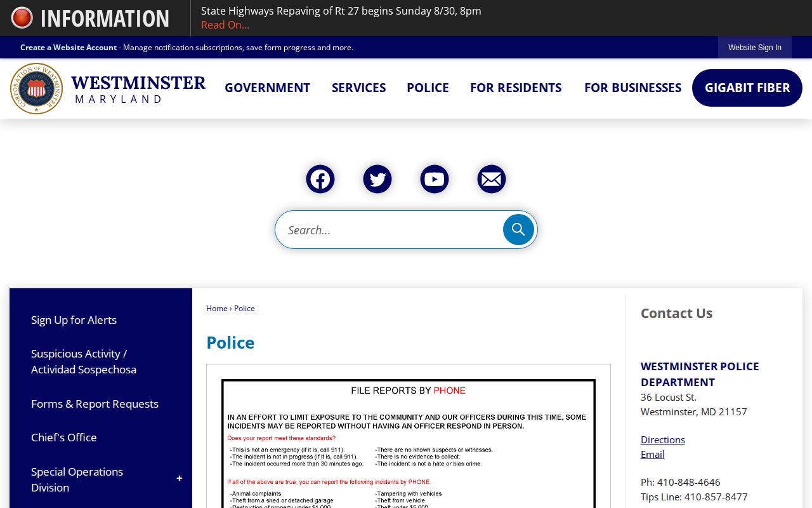Click the red Information alert icon
Screen dimensions: 812x508
(x=22, y=18)
